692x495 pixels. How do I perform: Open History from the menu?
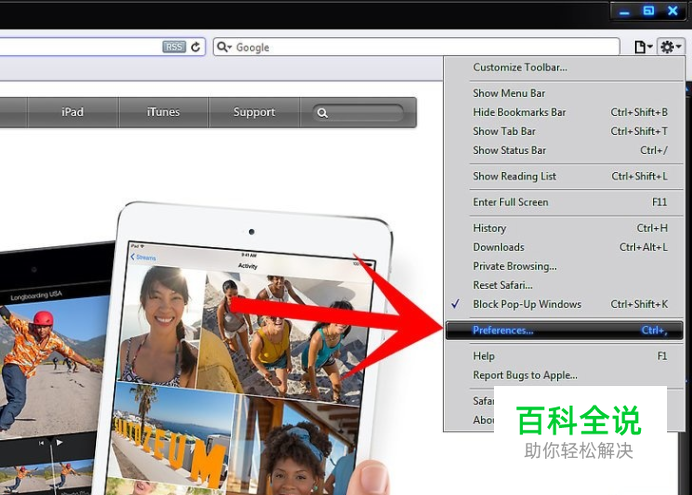point(564,228)
